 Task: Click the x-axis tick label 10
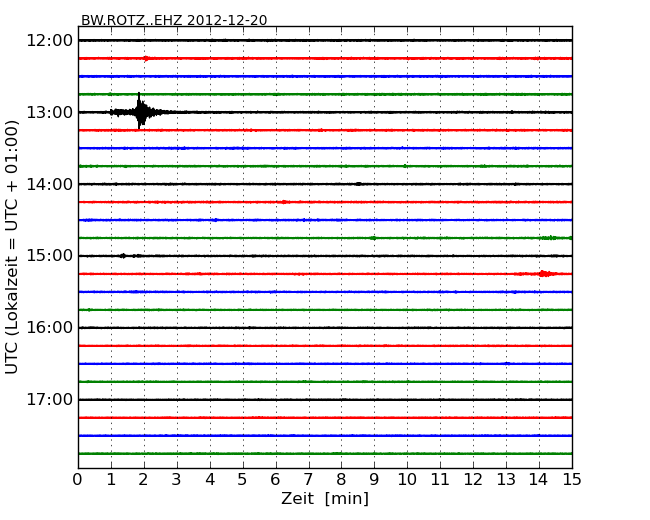[407, 479]
